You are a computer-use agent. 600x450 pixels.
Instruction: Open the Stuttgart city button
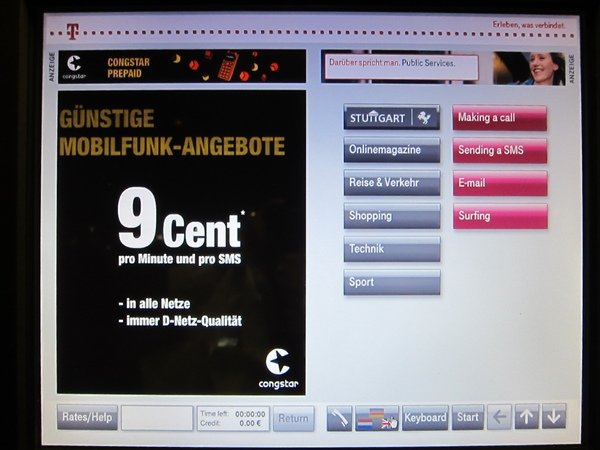[392, 117]
